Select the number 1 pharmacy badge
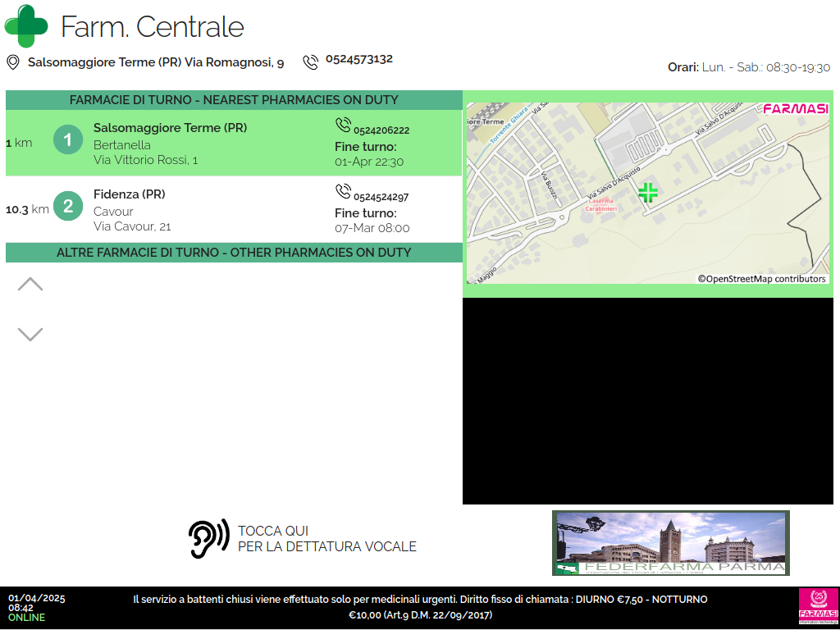 point(68,140)
